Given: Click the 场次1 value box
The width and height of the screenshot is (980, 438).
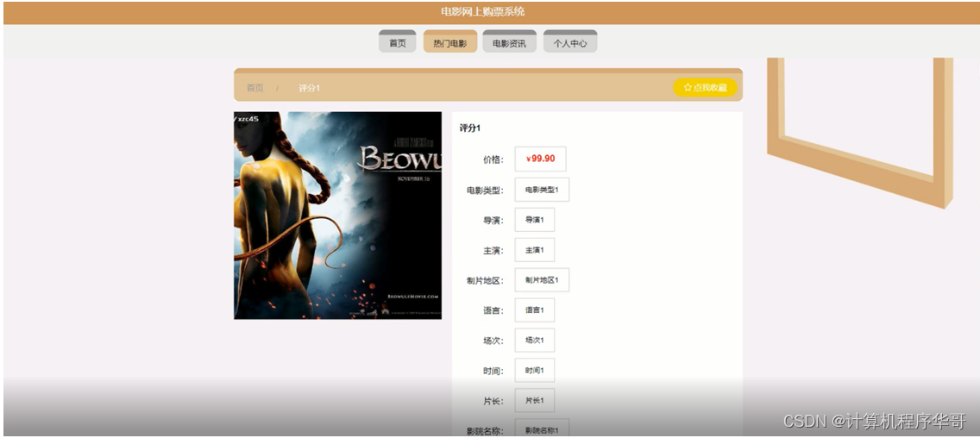Looking at the screenshot, I should pyautogui.click(x=534, y=341).
